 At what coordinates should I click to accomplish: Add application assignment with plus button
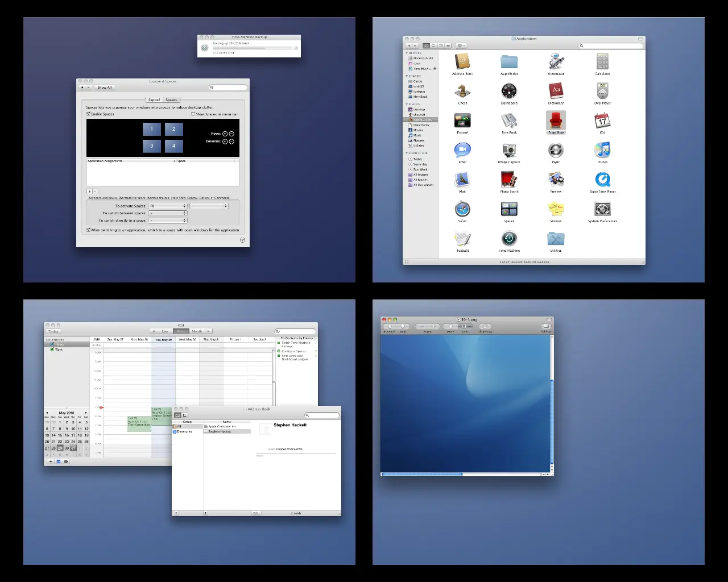pyautogui.click(x=89, y=192)
